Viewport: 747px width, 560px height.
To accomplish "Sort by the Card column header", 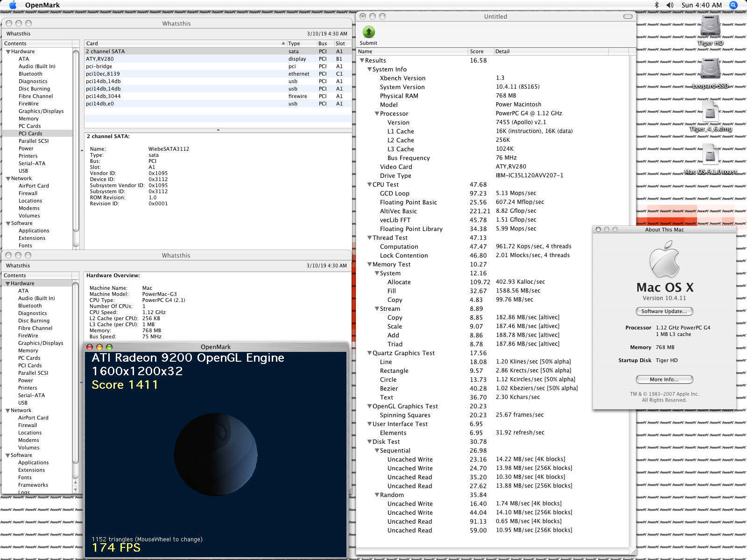I will [185, 43].
